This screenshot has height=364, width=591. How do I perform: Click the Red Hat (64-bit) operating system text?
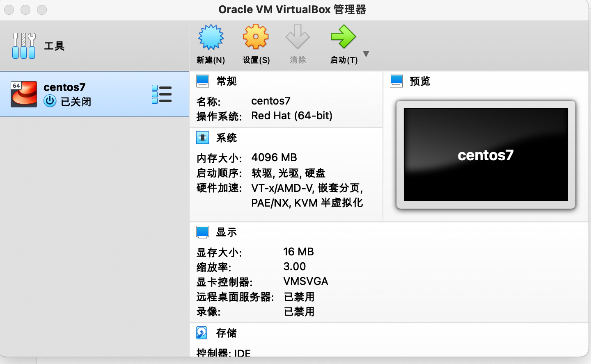point(291,116)
